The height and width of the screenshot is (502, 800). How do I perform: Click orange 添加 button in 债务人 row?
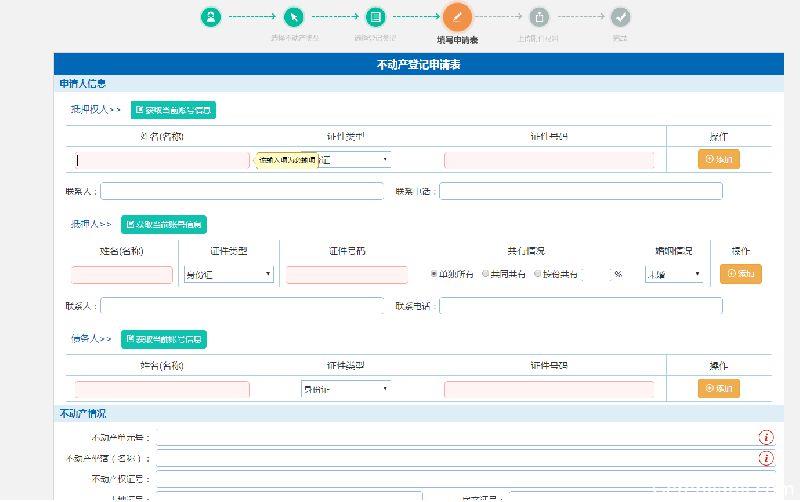tap(719, 388)
